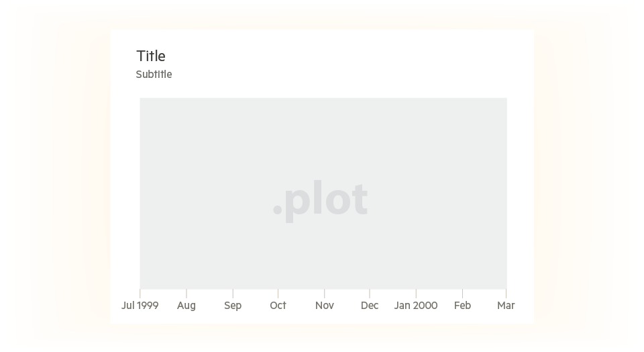Screen dimensions: 644x352
Task: Click the tick mark above Dec
Action: [x=370, y=294]
